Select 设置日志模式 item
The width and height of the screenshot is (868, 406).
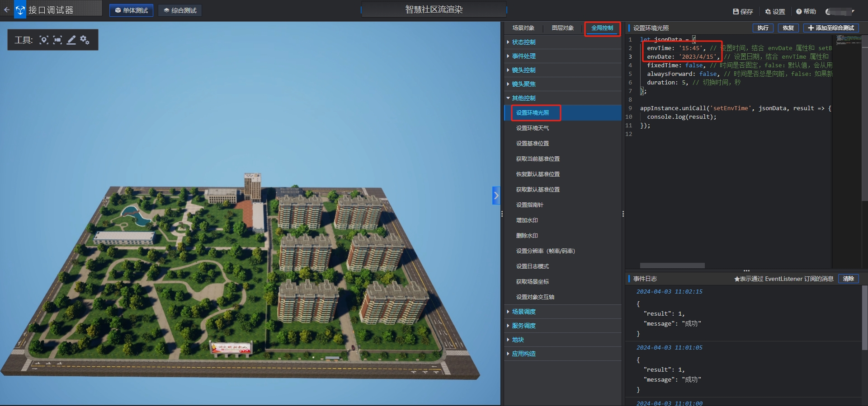click(563, 266)
